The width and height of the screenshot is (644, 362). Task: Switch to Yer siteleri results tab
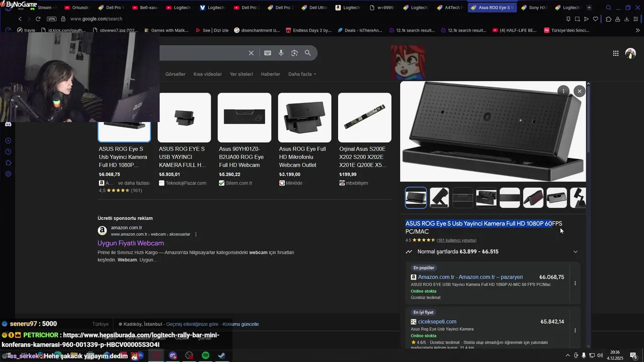(x=242, y=74)
